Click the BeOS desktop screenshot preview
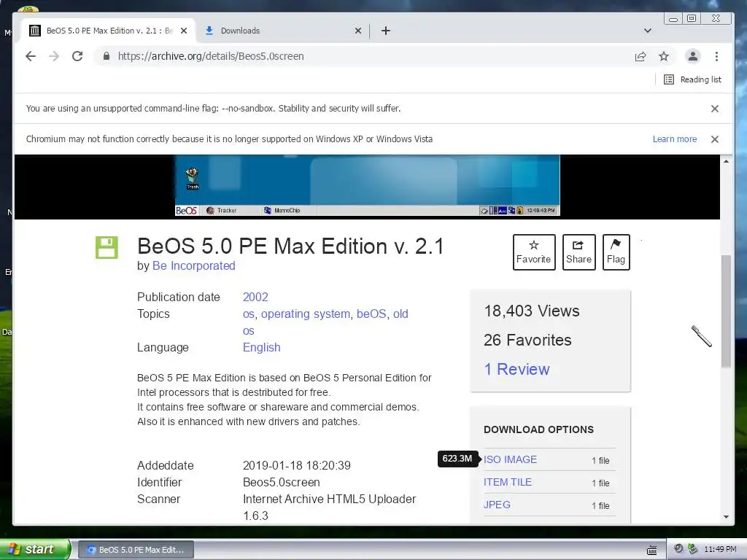Image resolution: width=747 pixels, height=560 pixels. (368, 186)
